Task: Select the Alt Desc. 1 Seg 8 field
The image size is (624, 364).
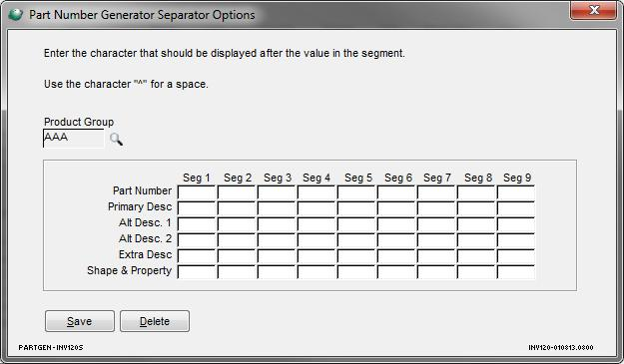Action: point(476,223)
